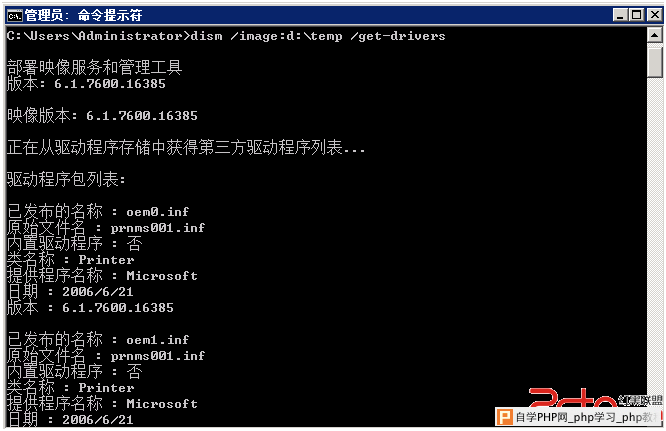Click the 管理员: 命令提示符 title bar text

tap(83, 16)
